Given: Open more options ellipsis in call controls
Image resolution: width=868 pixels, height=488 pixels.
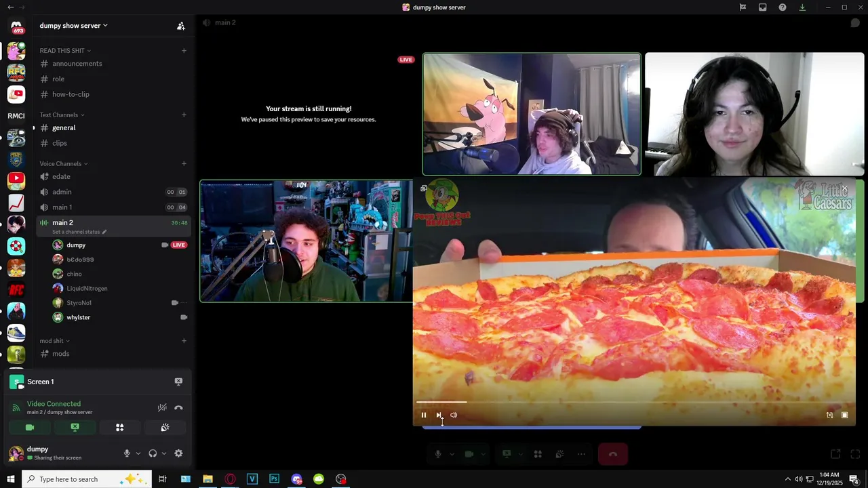Looking at the screenshot, I should click(x=581, y=454).
